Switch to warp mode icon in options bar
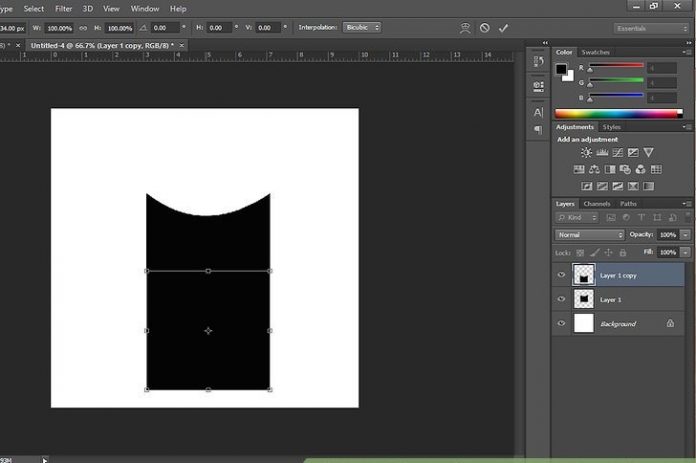 466,28
